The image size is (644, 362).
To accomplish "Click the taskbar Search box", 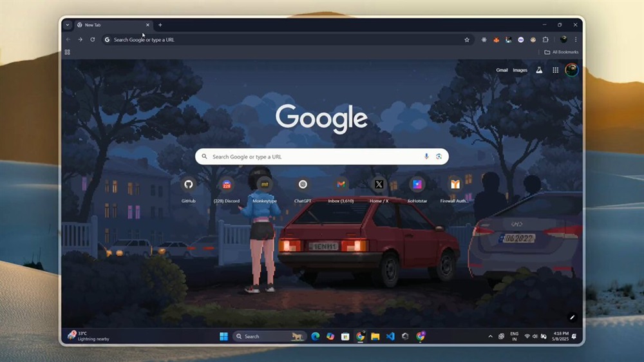I will click(x=269, y=336).
